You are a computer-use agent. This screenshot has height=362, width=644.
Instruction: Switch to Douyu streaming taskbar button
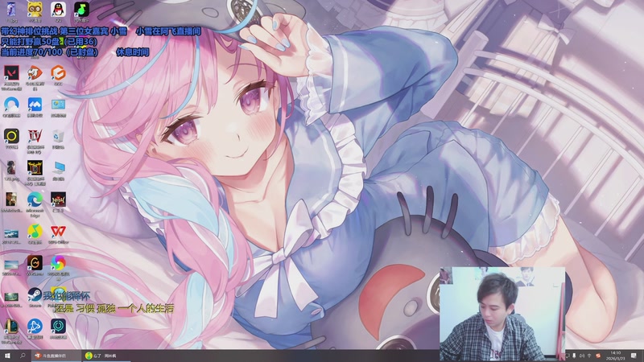tap(56, 356)
